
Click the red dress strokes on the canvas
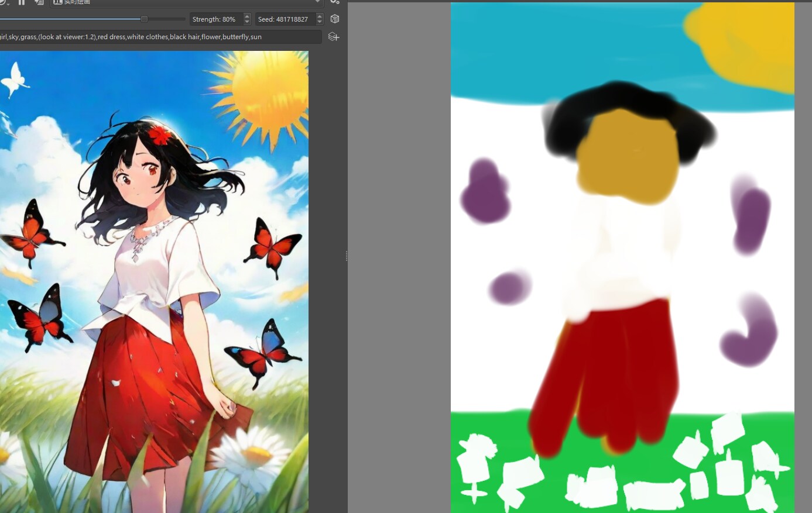click(609, 374)
